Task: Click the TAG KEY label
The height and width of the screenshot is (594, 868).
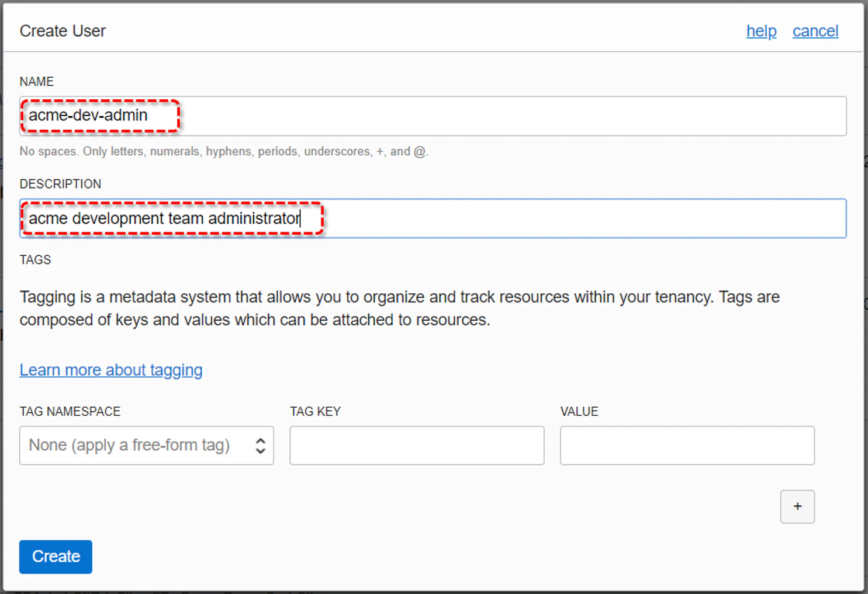Action: (315, 412)
